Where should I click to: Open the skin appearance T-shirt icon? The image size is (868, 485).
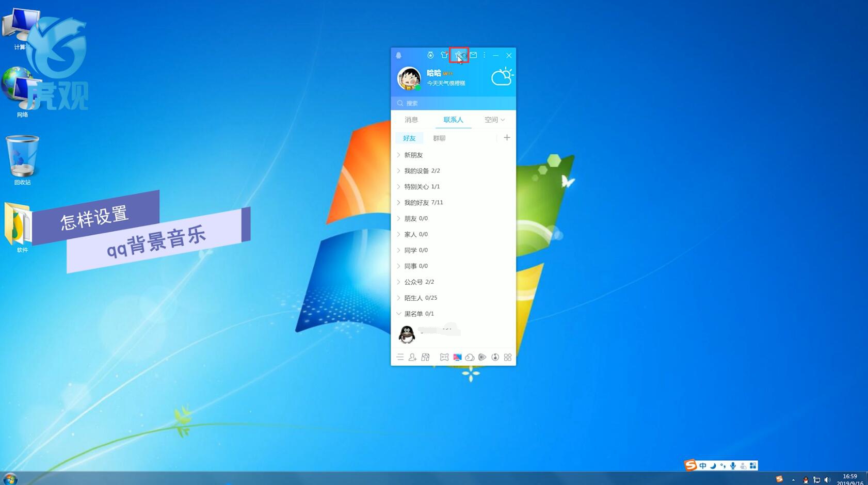444,55
